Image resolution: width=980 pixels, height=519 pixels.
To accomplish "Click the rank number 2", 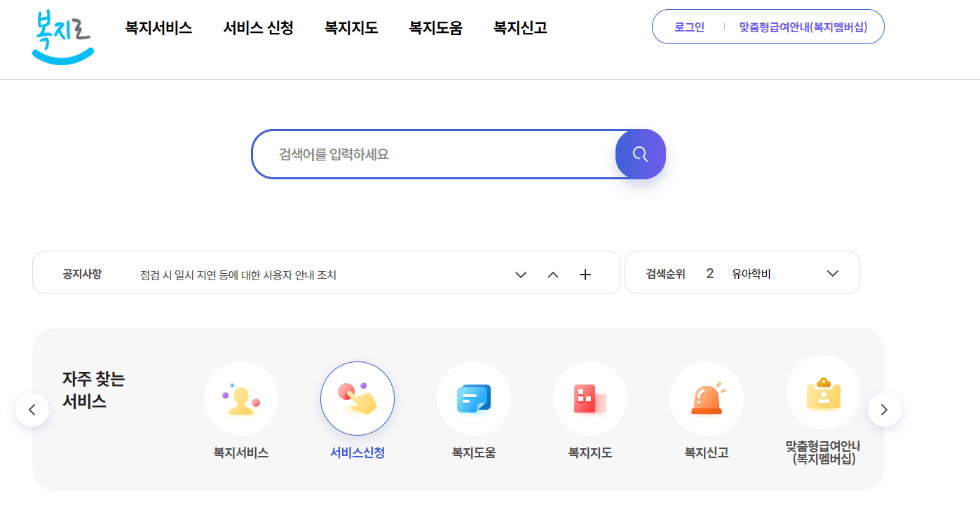I will tap(710, 274).
